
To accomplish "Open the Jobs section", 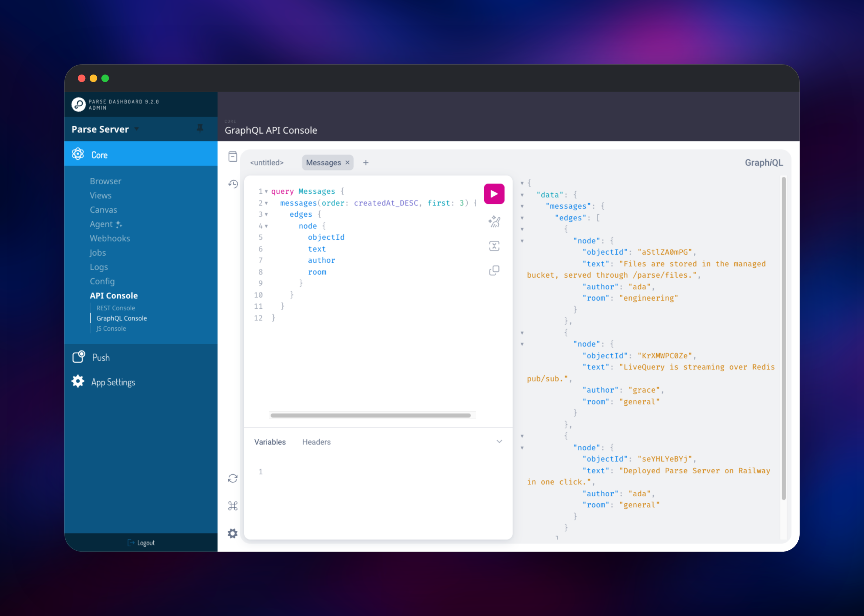I will tap(97, 253).
